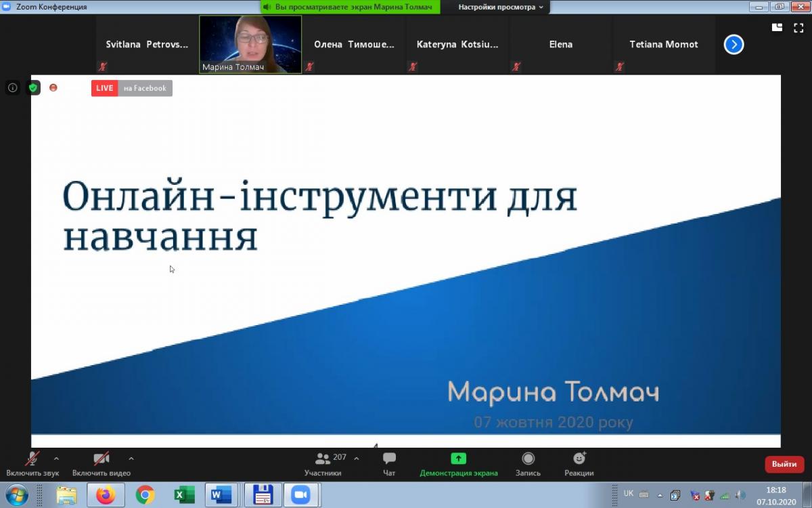Select Tetiana Momot participant tile

click(664, 45)
